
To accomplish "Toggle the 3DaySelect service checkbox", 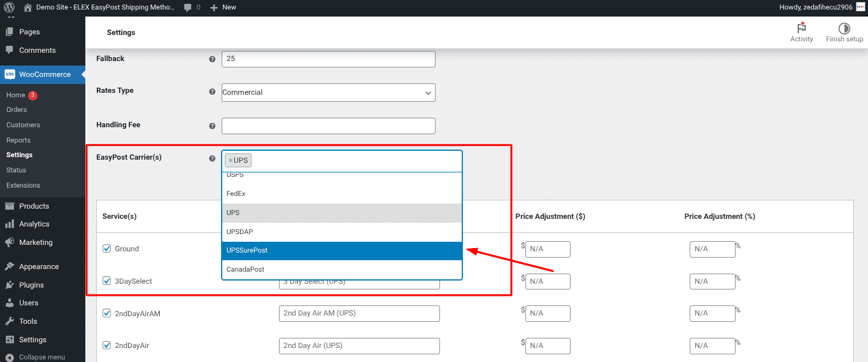I will pos(107,281).
